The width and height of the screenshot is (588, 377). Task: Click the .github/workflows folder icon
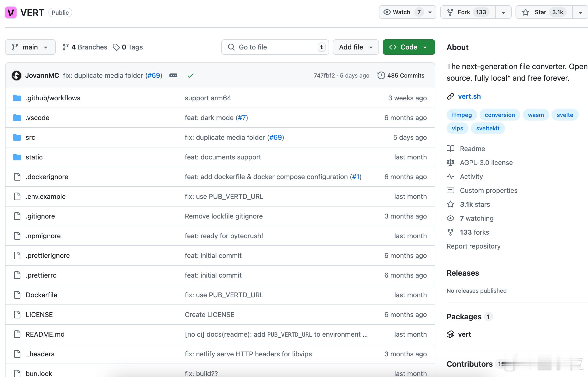tap(17, 98)
